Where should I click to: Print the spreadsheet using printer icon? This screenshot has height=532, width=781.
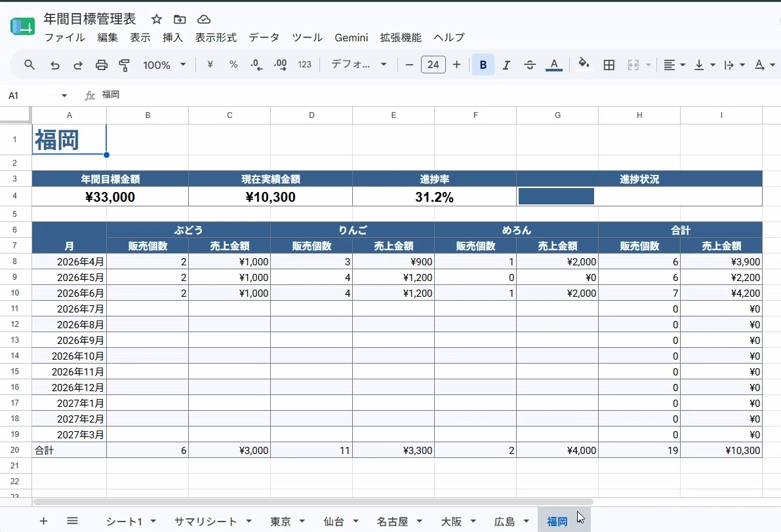102,65
